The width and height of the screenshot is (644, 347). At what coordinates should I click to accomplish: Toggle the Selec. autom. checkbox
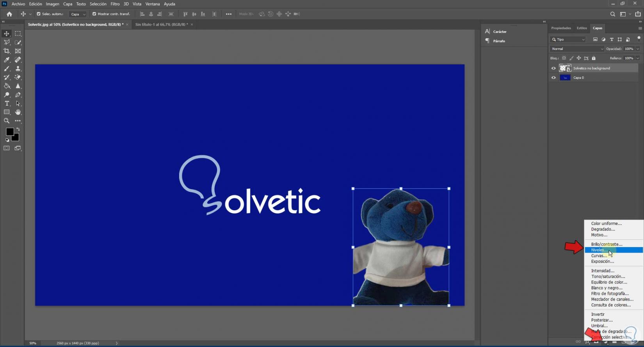[39, 14]
